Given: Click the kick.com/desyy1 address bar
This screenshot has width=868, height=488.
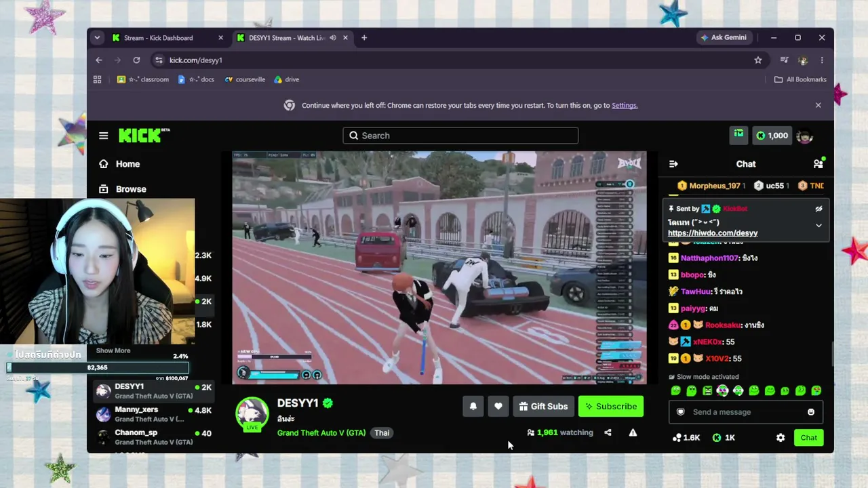Looking at the screenshot, I should (458, 60).
